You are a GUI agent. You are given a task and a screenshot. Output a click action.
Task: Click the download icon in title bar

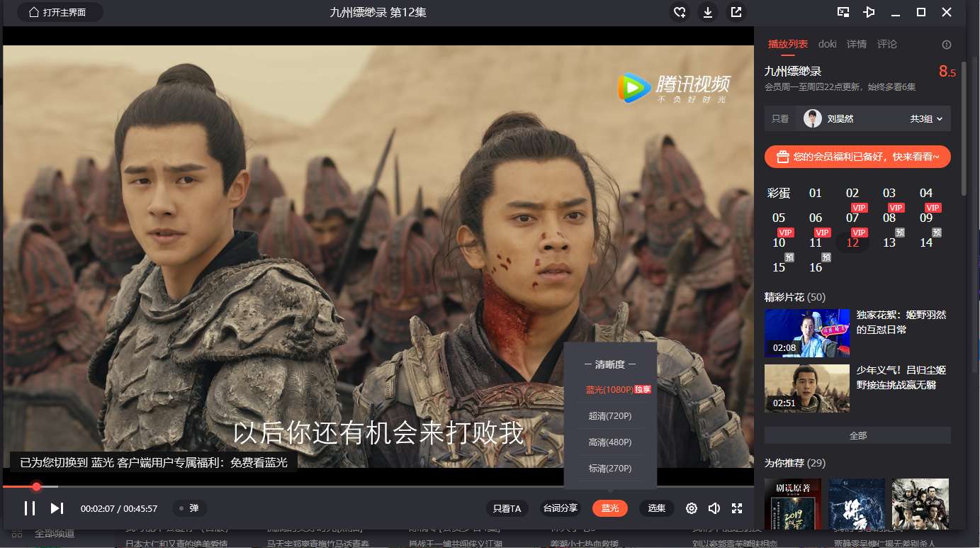(x=707, y=12)
